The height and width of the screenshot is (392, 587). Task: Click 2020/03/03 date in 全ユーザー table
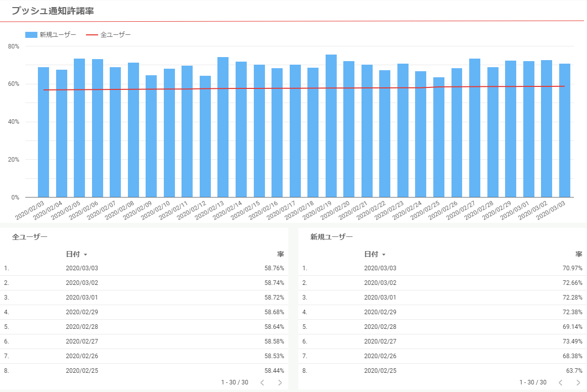coord(82,268)
